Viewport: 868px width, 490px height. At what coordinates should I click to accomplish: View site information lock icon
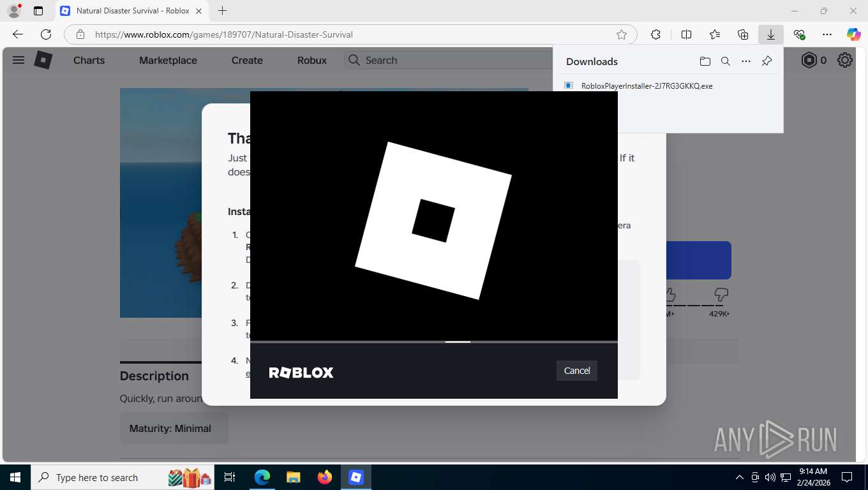click(x=80, y=34)
